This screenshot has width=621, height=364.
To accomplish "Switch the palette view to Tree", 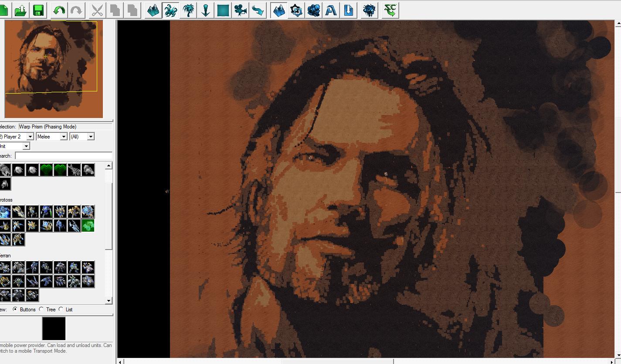I will tap(48, 310).
